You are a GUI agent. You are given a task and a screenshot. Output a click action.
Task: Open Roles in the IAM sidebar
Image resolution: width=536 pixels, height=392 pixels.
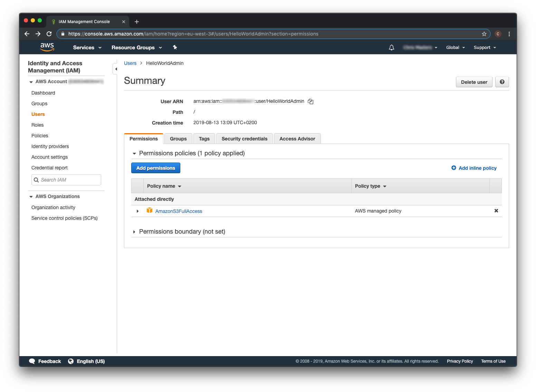(x=37, y=125)
